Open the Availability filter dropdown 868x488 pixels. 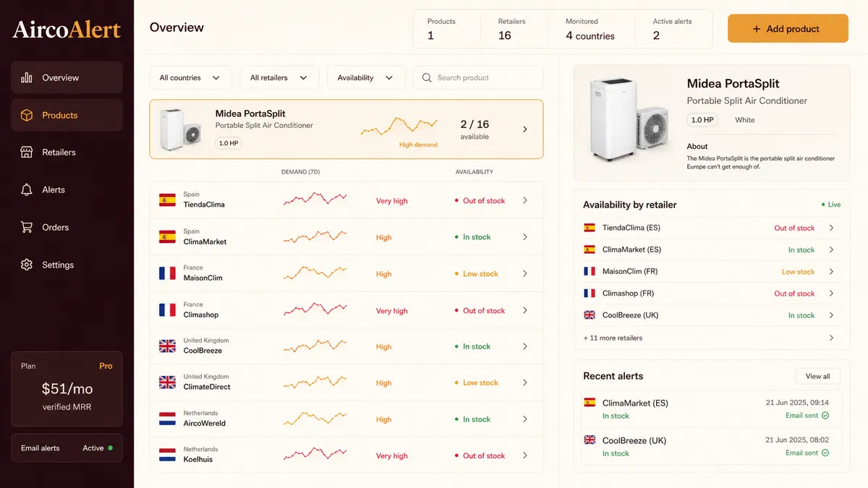[366, 77]
